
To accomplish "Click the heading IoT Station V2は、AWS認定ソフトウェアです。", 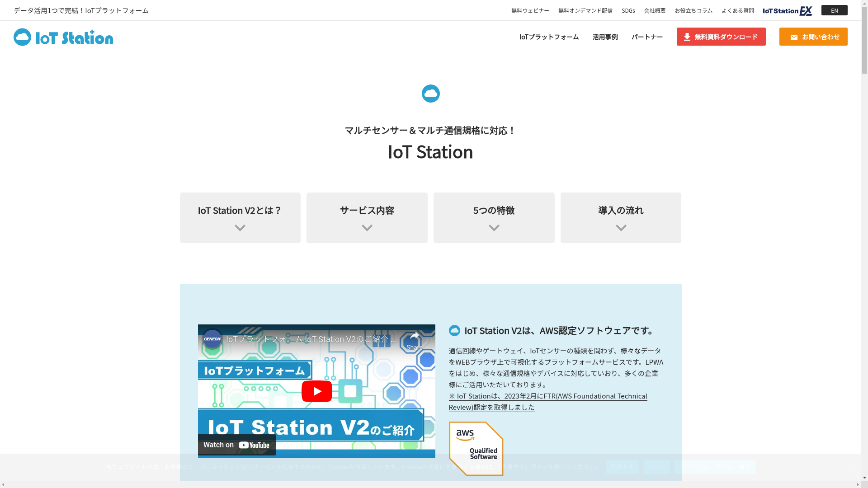I will coord(560,330).
